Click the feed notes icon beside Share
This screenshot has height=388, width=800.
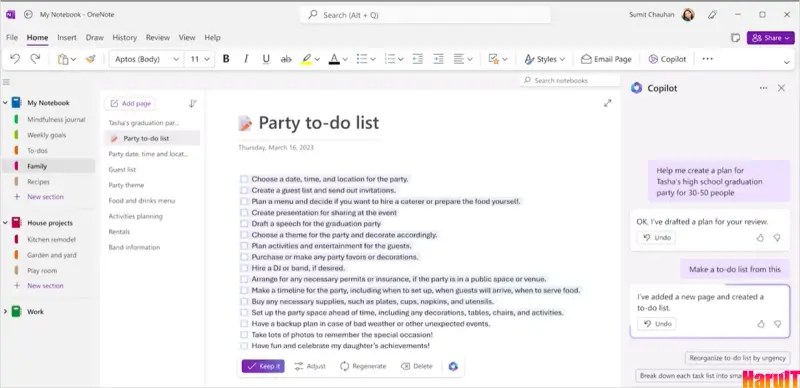point(735,38)
